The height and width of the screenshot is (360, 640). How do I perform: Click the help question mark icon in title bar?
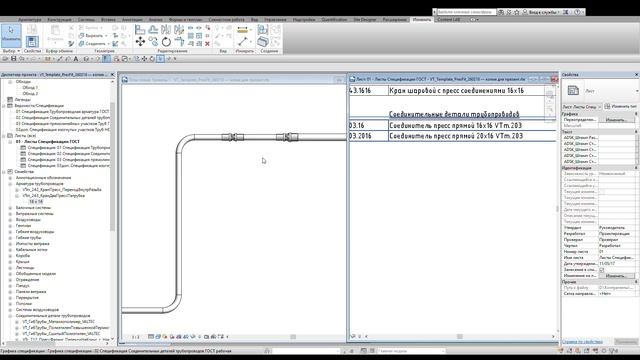click(577, 12)
